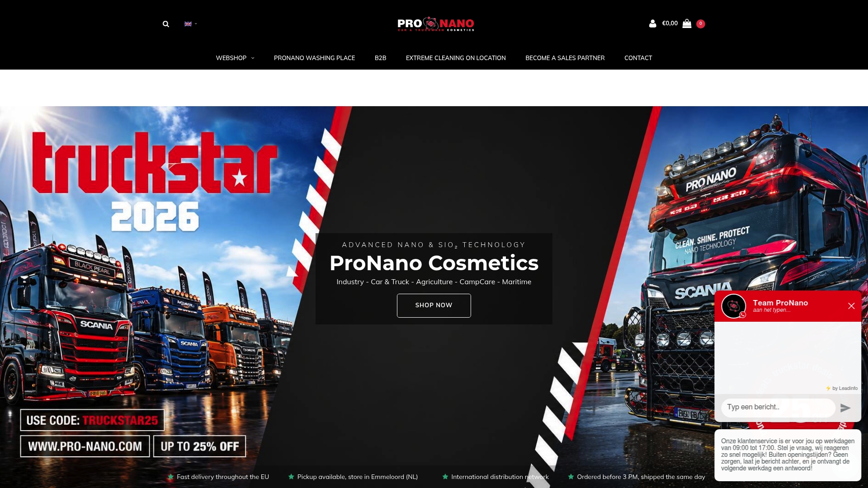The width and height of the screenshot is (868, 488).
Task: Click the red cart item count badge
Action: (x=701, y=23)
